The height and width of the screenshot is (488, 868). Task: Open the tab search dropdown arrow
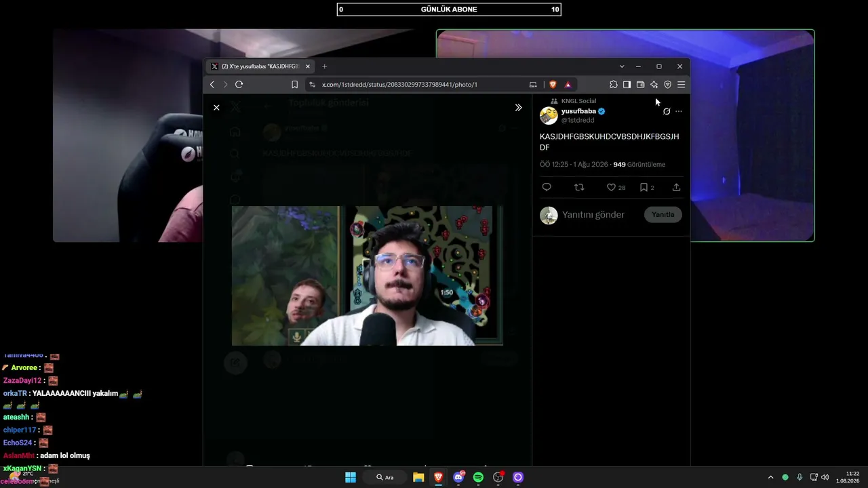pos(622,66)
